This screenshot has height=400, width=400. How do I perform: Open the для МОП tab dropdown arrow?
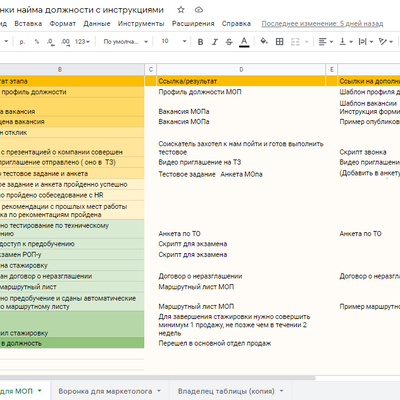40,391
